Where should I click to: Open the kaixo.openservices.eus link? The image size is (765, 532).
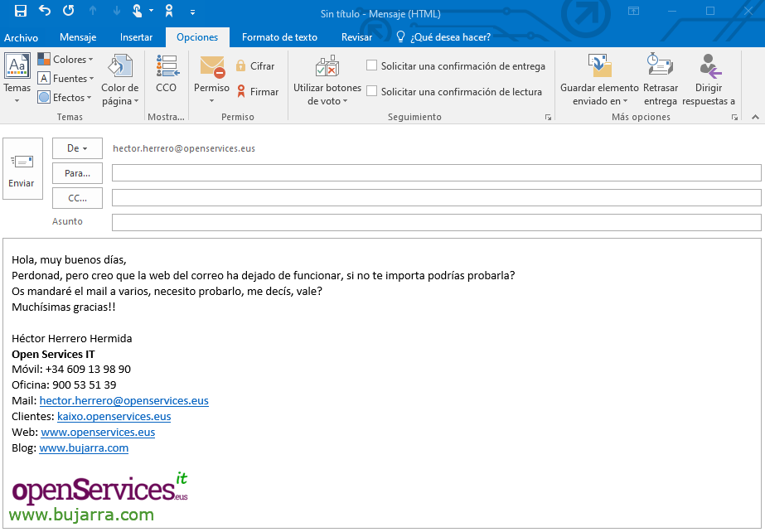click(x=114, y=417)
